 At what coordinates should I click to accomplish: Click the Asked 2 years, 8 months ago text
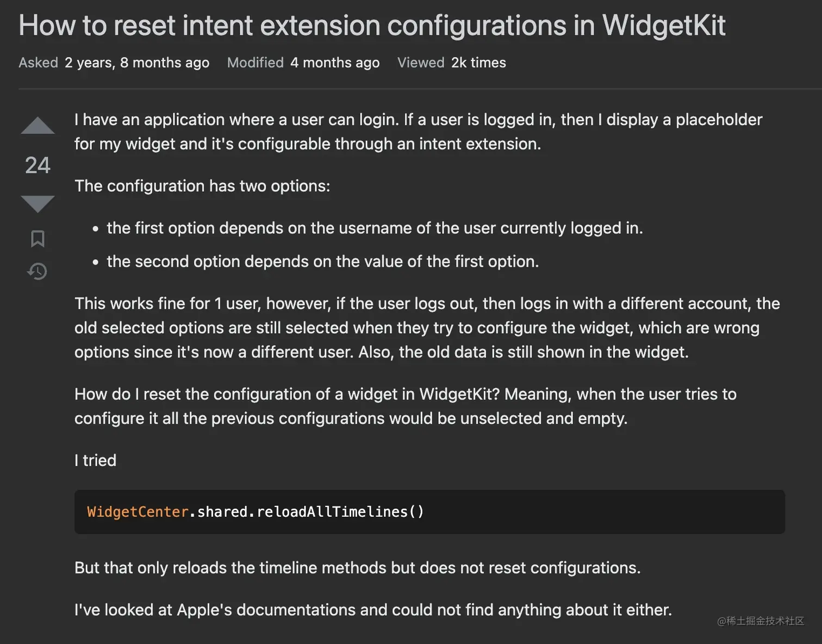(x=114, y=63)
